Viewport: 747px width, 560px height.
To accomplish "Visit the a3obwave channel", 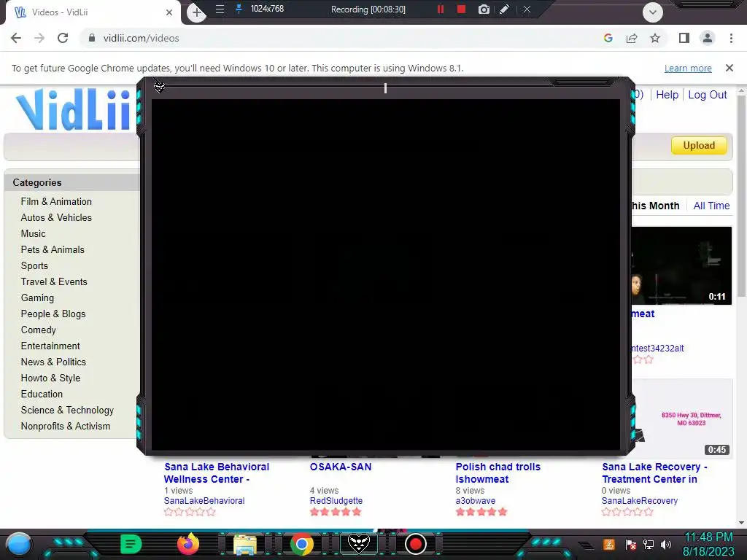I will pos(476,501).
